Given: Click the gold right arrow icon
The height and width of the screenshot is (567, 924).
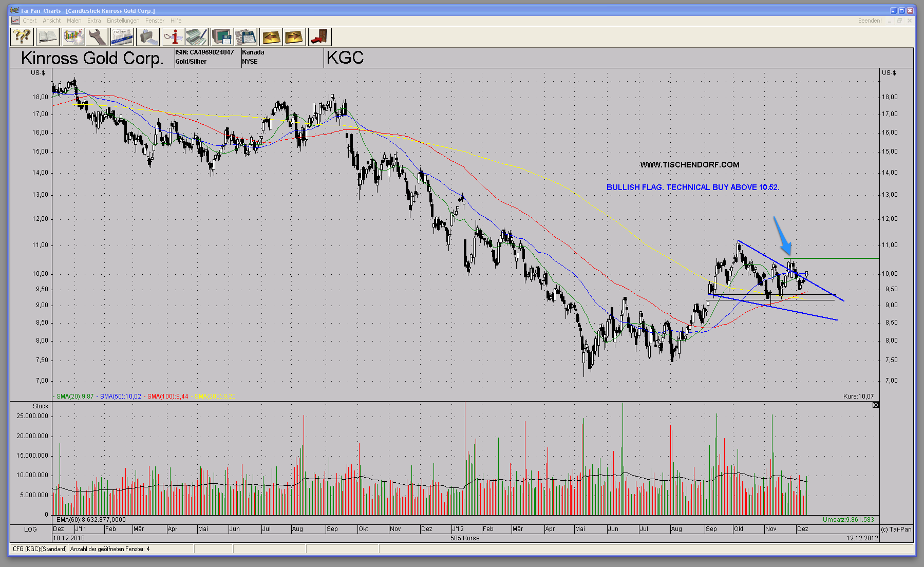Looking at the screenshot, I should tap(294, 37).
